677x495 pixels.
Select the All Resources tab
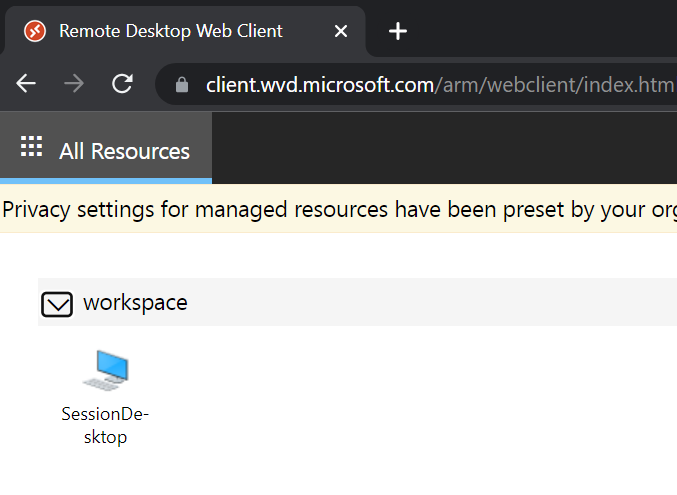[x=124, y=151]
